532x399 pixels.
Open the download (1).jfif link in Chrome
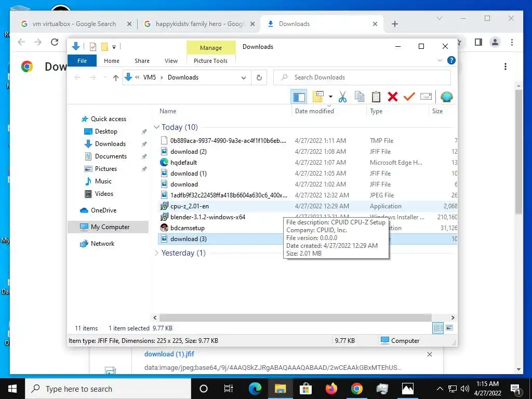click(169, 354)
